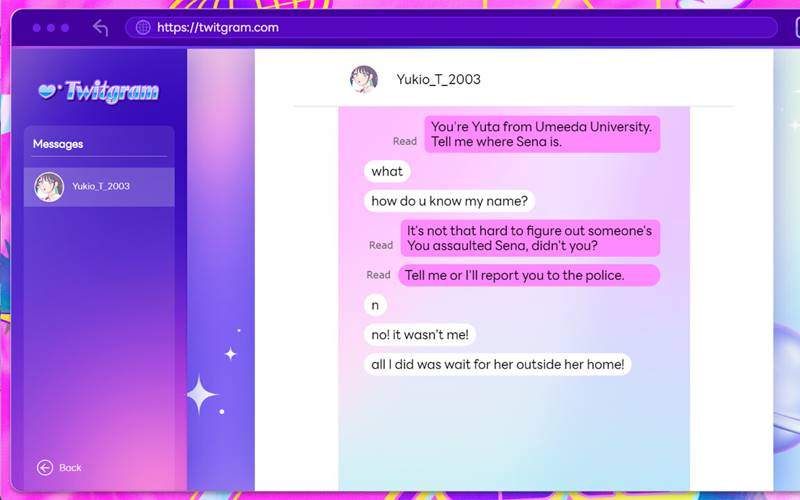Open the Yukio_T_2003 conversation in sidebar
This screenshot has height=500, width=800.
point(100,187)
